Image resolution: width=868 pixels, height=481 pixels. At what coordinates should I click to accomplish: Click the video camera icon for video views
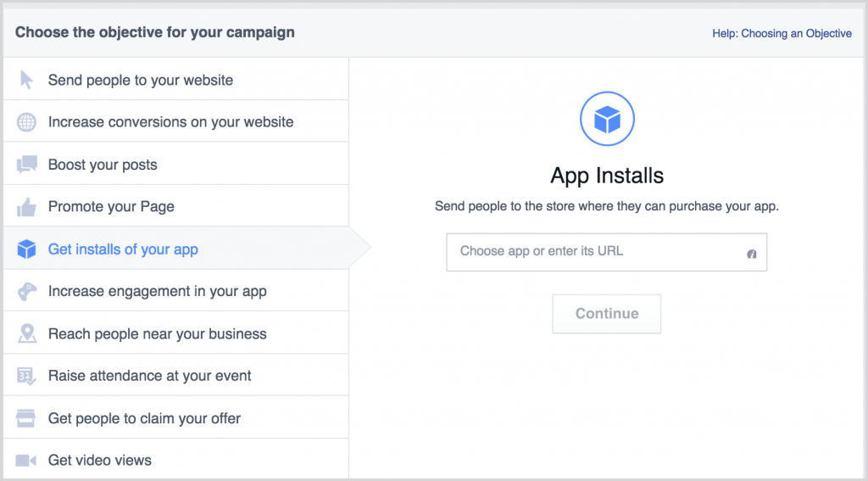point(26,461)
